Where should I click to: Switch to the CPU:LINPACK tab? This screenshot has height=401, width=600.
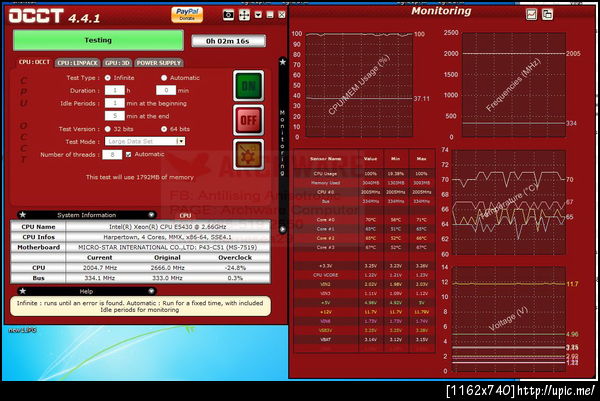(x=78, y=63)
